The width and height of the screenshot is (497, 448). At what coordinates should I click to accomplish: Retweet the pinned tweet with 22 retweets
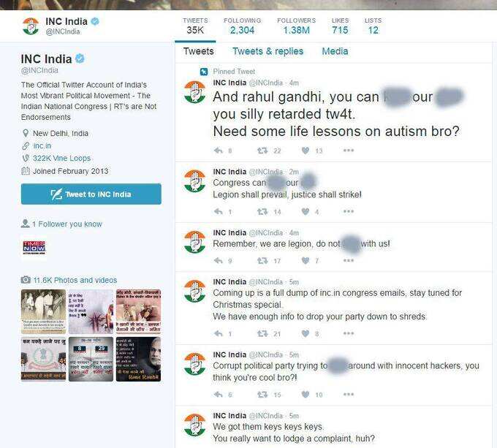[262, 151]
